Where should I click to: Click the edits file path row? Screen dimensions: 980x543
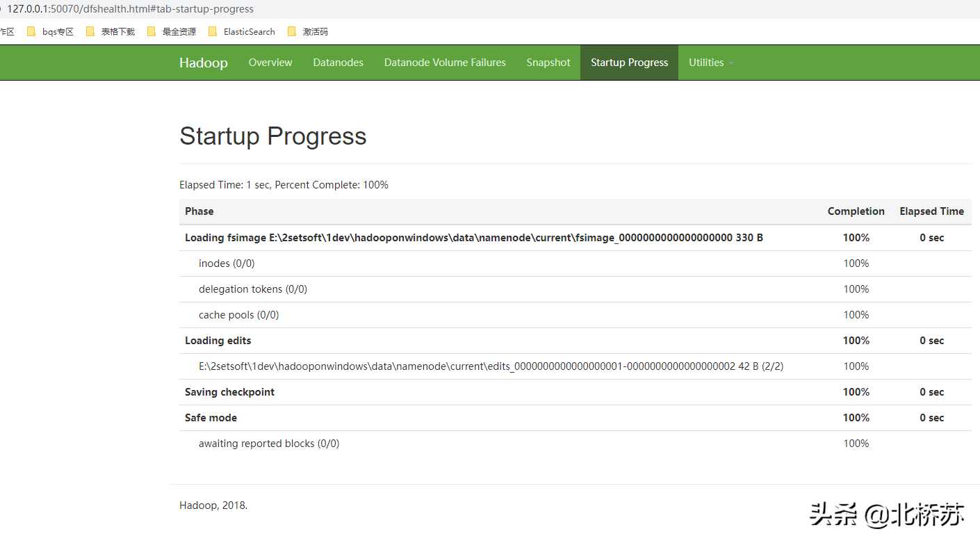coord(575,366)
